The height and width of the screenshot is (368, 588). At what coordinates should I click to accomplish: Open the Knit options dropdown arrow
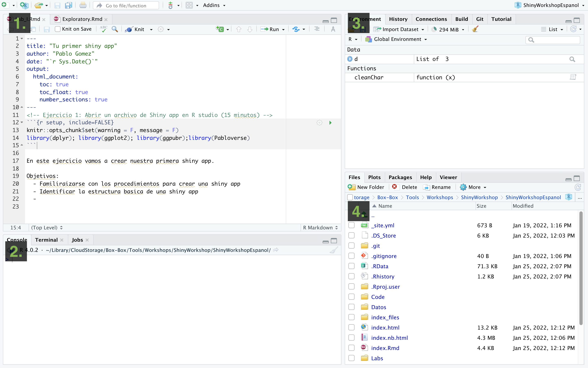click(x=151, y=29)
